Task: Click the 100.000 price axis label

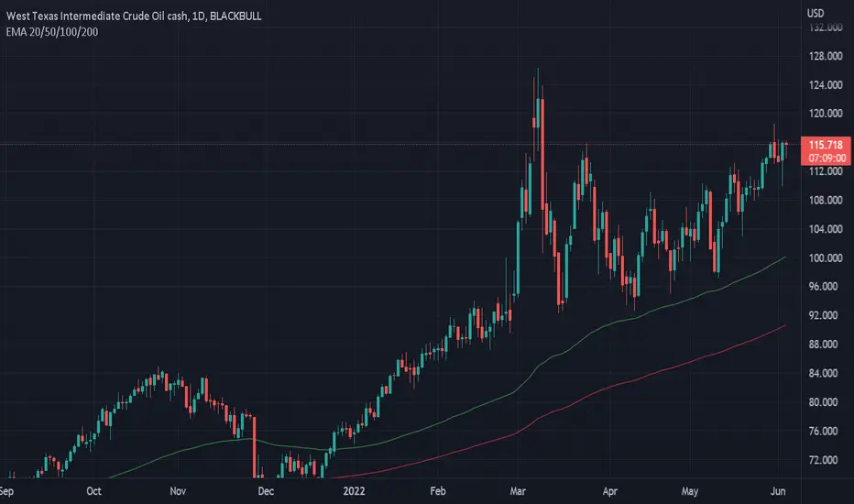Action: pos(826,257)
